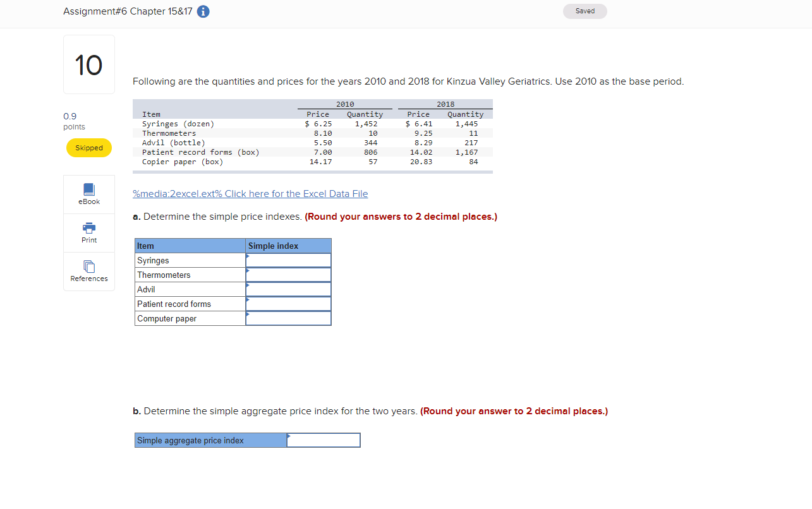Click the Advil simple index input field
This screenshot has width=812, height=509.
coord(291,289)
